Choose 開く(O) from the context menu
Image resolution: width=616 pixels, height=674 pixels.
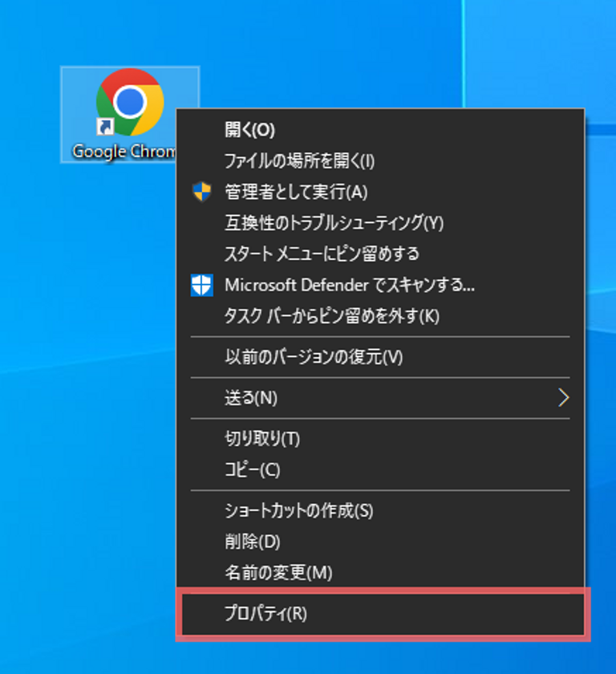(380, 130)
